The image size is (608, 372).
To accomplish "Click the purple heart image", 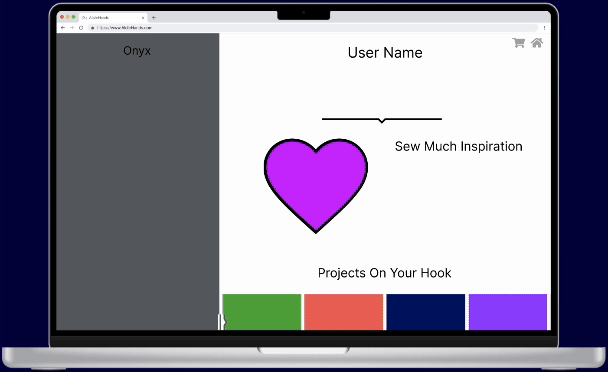I will point(316,186).
